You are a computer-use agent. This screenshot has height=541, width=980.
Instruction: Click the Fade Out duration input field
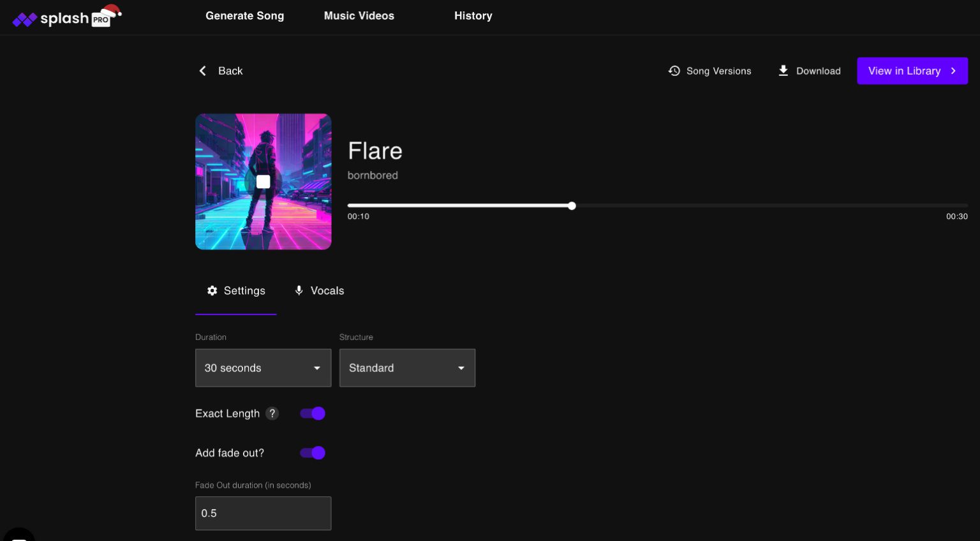click(263, 514)
